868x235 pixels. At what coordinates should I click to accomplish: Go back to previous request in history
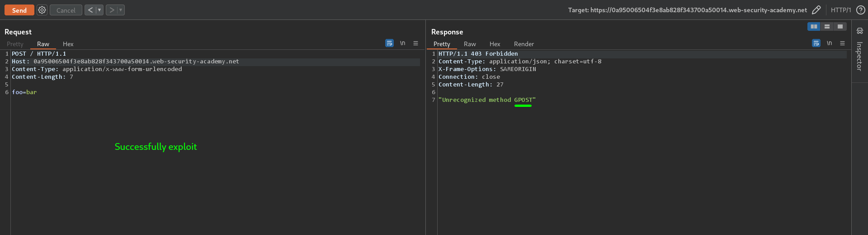pyautogui.click(x=90, y=10)
